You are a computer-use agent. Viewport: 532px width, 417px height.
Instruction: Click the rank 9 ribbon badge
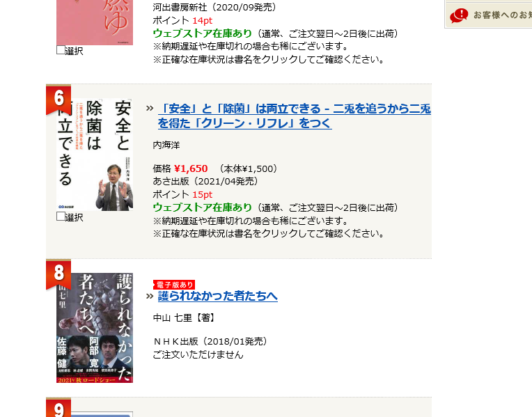point(58,407)
